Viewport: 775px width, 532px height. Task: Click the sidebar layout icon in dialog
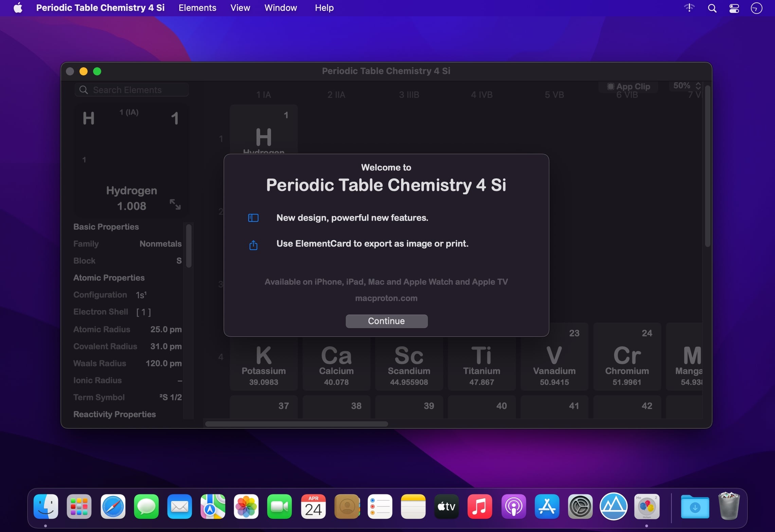253,218
